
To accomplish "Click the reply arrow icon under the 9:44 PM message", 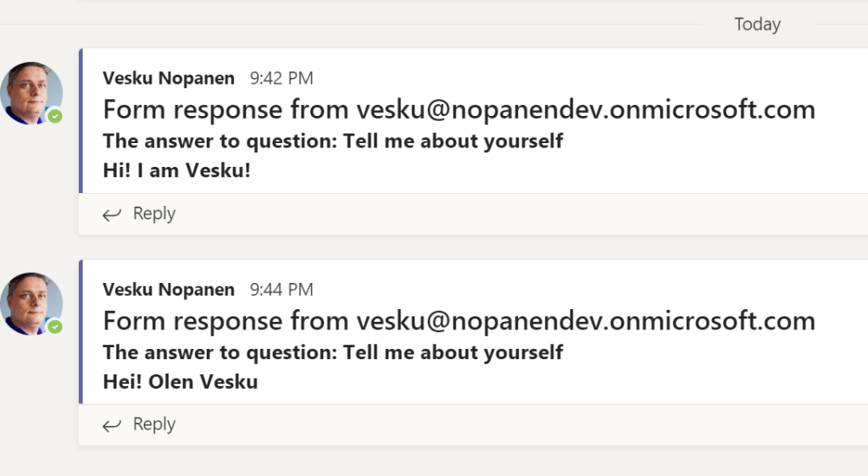I will (x=111, y=425).
